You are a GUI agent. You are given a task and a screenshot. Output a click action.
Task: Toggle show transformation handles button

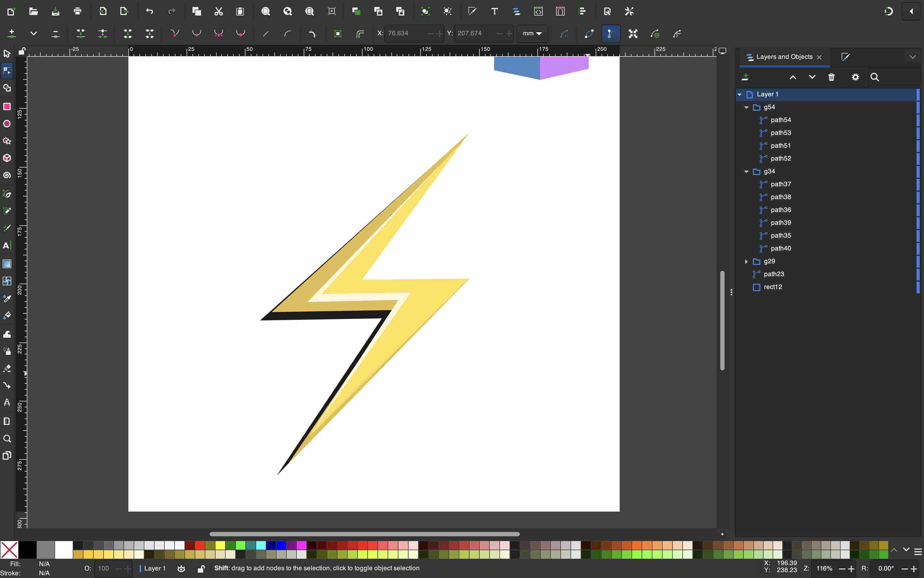[x=633, y=34]
